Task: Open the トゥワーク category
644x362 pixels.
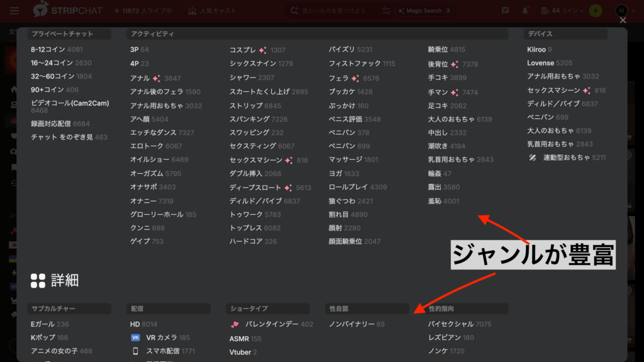Action: 255,215
